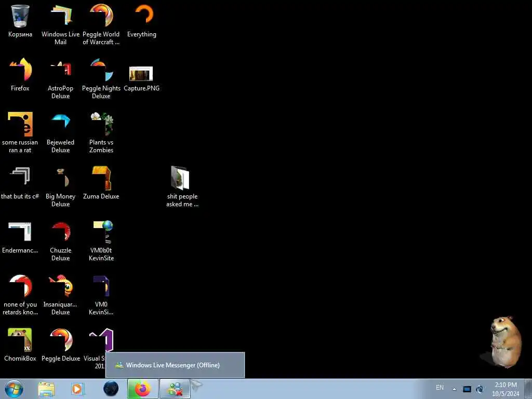Open the Windows Start menu
The width and height of the screenshot is (532, 399).
click(14, 389)
